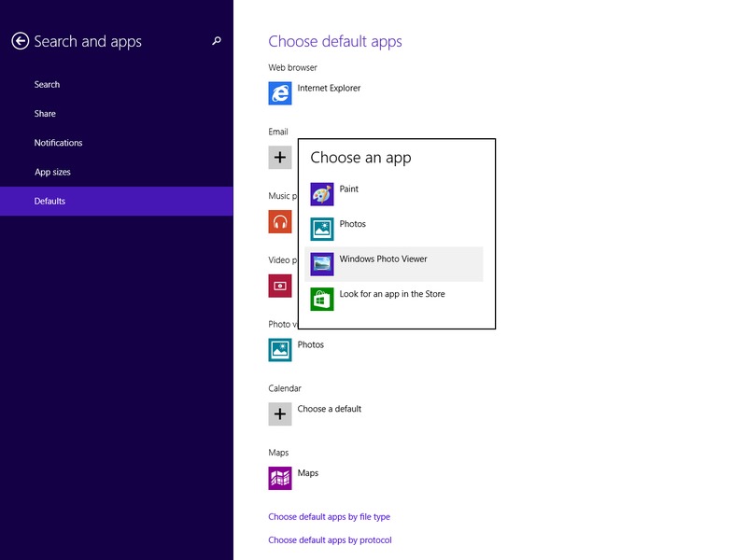This screenshot has width=747, height=560.
Task: Select Defaults in the sidebar
Action: pyautogui.click(x=49, y=202)
